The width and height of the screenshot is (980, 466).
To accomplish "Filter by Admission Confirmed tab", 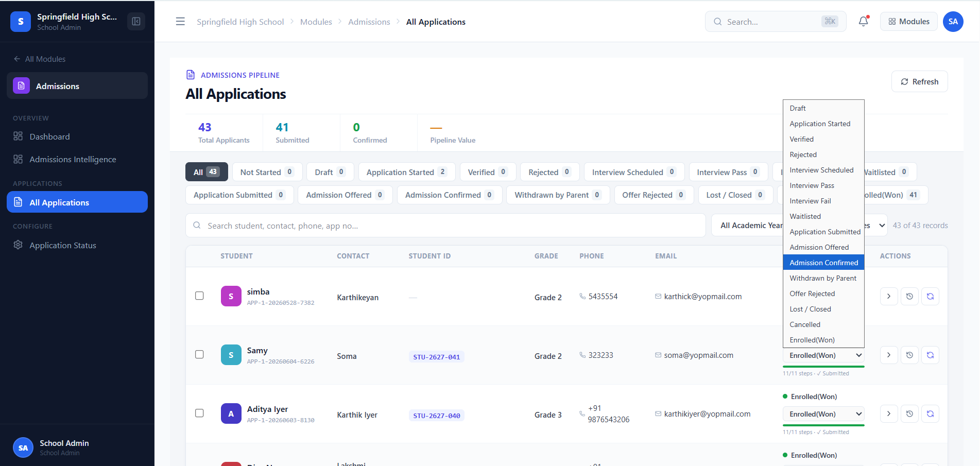I will pos(450,195).
